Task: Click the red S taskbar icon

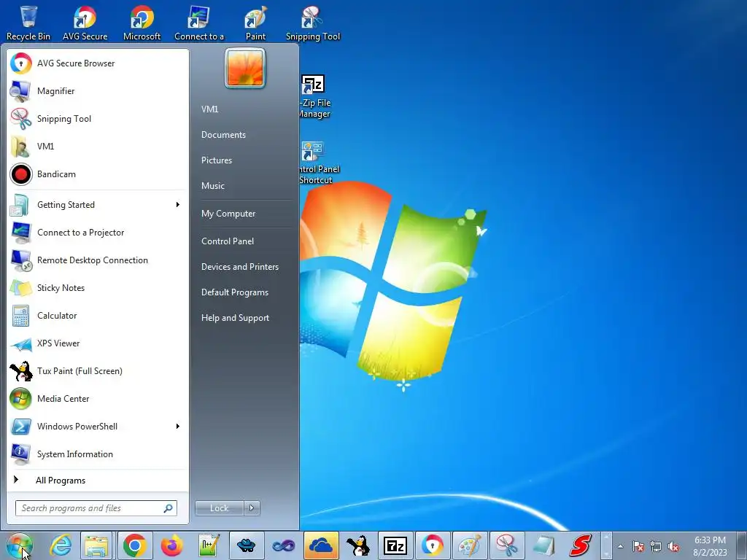Action: 580,545
